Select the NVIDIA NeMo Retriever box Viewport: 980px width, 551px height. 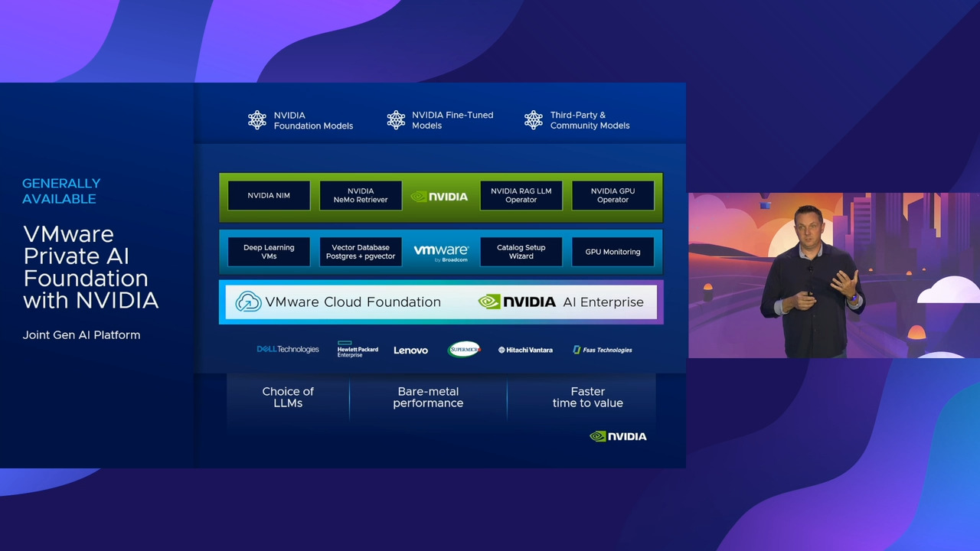[x=361, y=196]
